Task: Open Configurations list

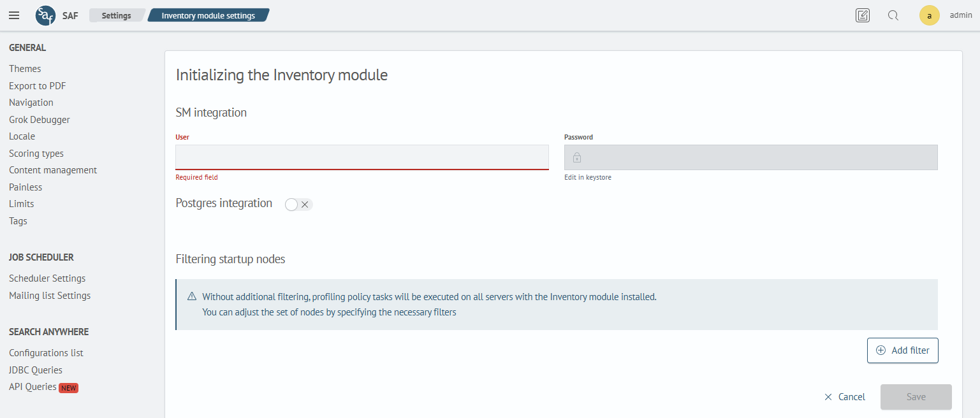Action: [x=47, y=353]
